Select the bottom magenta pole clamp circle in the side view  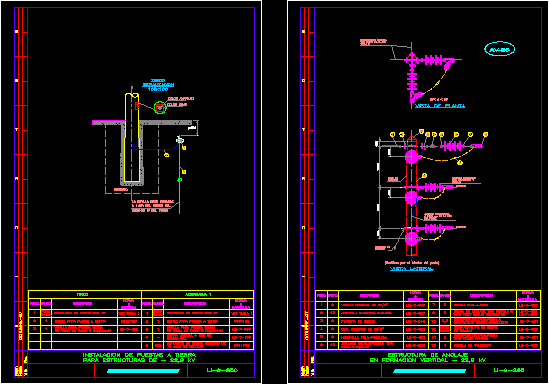[x=411, y=239]
